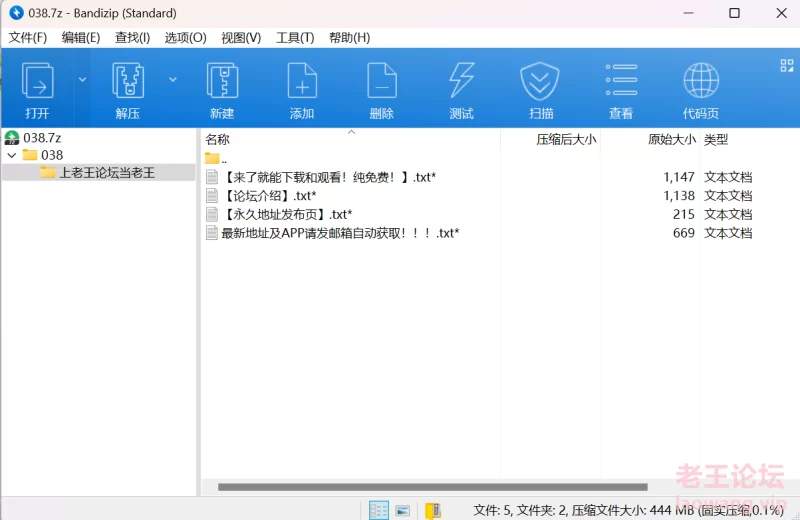800x520 pixels.
Task: Collapse the 038 folder tree node
Action: click(x=12, y=155)
